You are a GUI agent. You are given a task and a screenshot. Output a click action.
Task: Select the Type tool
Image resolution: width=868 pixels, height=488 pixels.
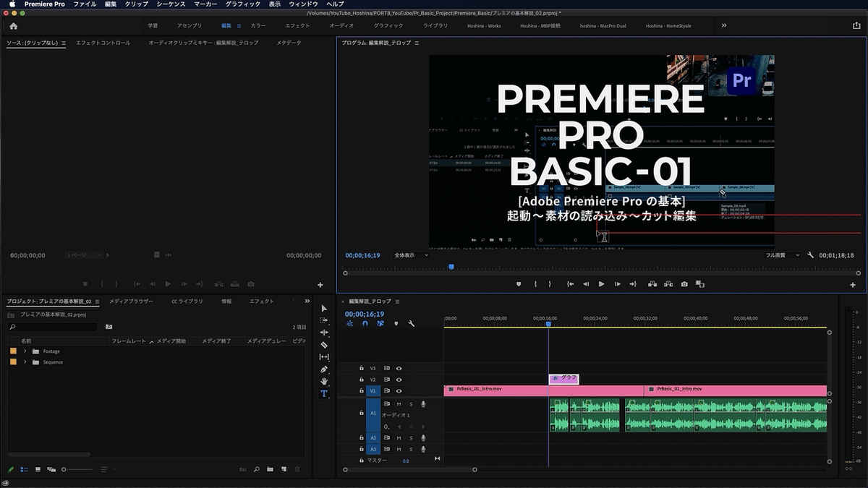point(324,394)
